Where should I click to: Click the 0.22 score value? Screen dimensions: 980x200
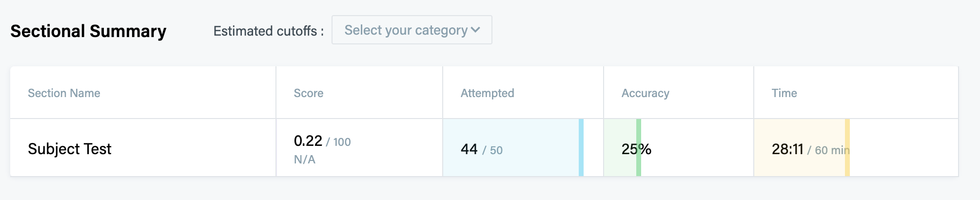[308, 141]
